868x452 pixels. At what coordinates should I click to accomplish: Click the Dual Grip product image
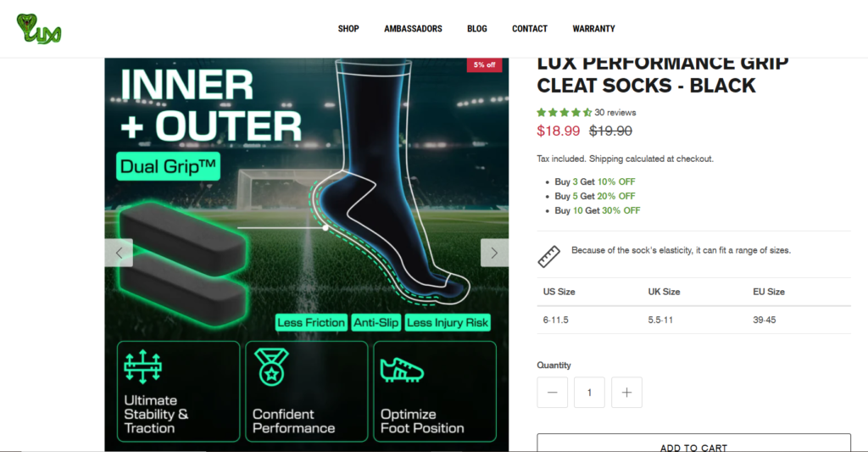tap(307, 254)
